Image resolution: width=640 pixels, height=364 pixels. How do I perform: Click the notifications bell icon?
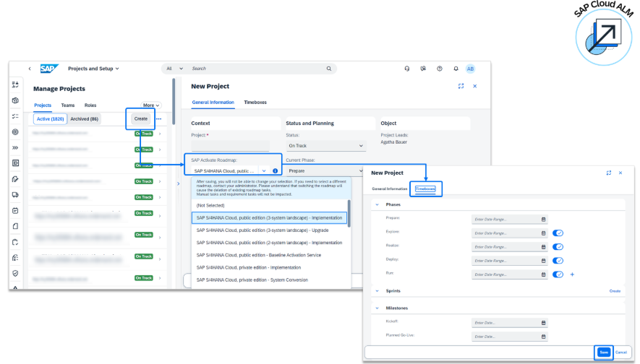tap(456, 69)
